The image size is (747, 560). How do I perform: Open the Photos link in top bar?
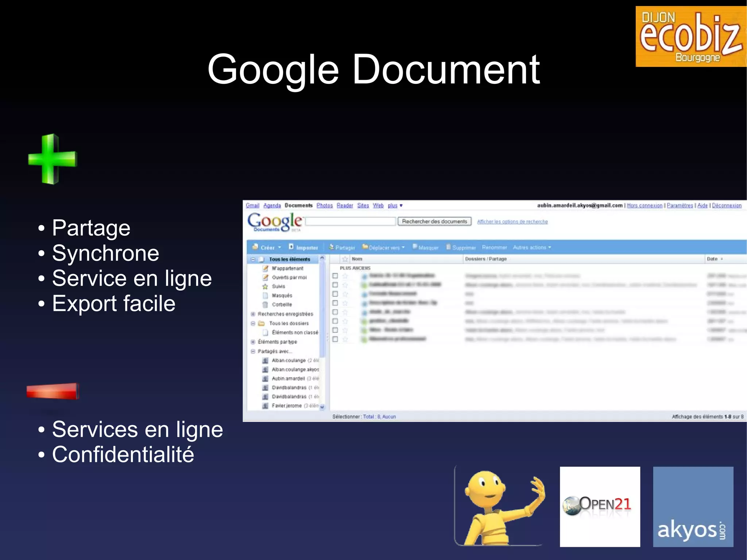coord(324,205)
